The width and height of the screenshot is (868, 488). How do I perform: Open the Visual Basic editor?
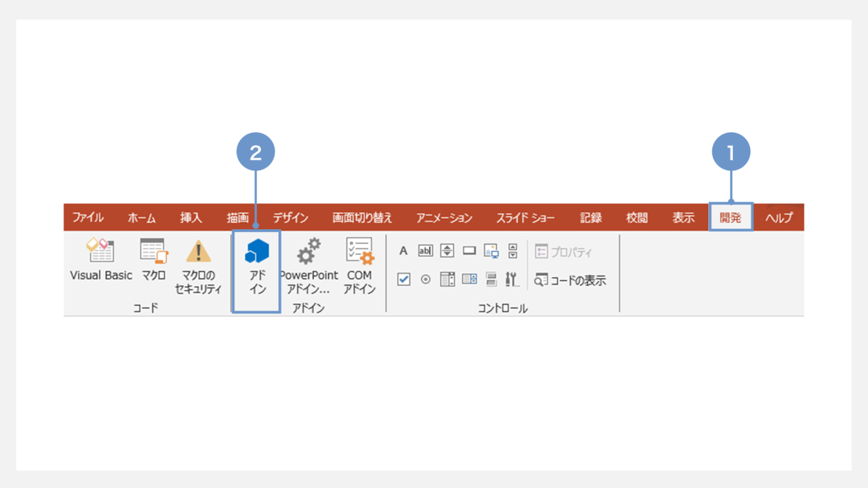101,260
